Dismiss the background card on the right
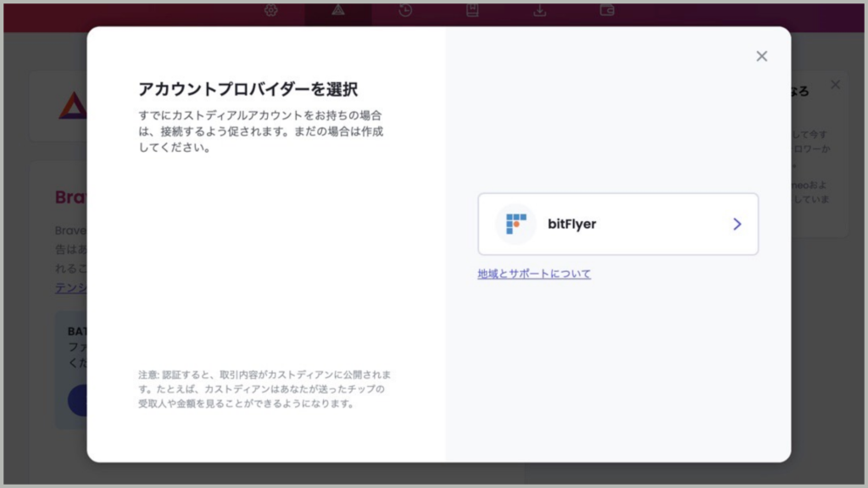This screenshot has height=488, width=868. 836,85
